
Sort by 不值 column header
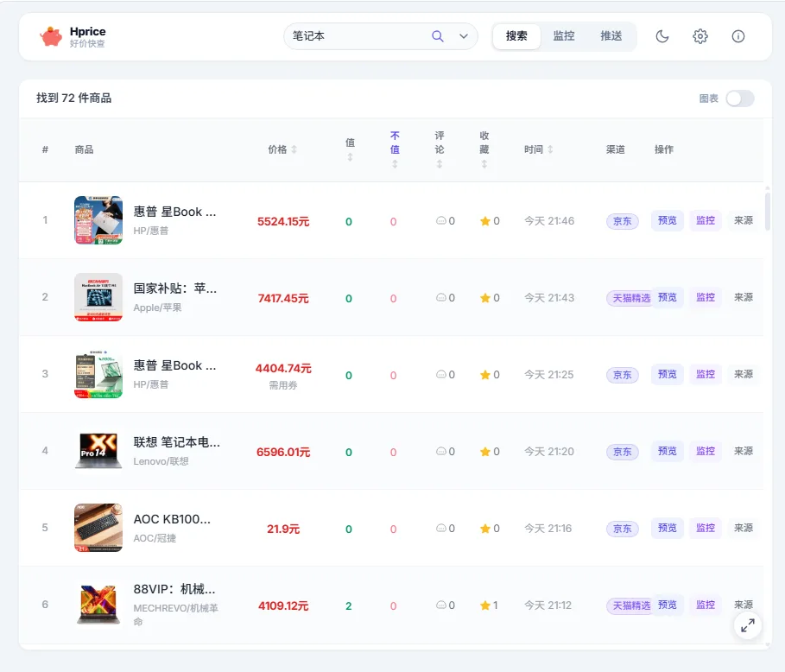coord(395,149)
